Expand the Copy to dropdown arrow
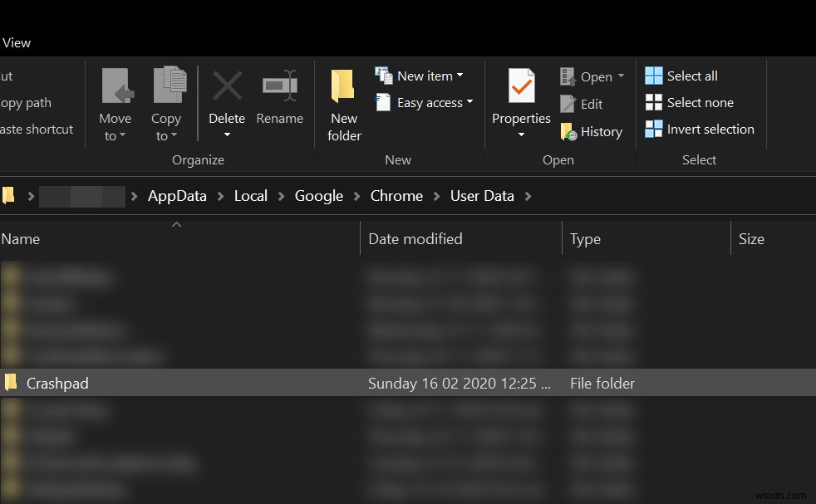 click(x=174, y=135)
